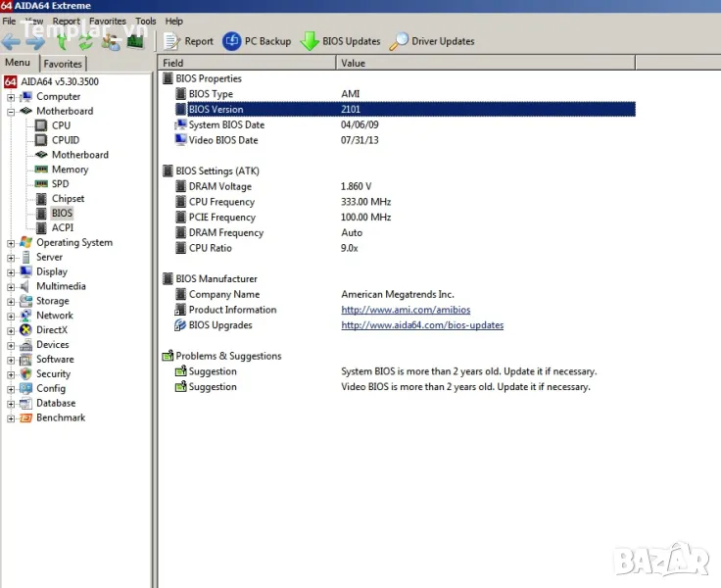
Task: Expand the Benchmark tree node
Action: point(11,418)
